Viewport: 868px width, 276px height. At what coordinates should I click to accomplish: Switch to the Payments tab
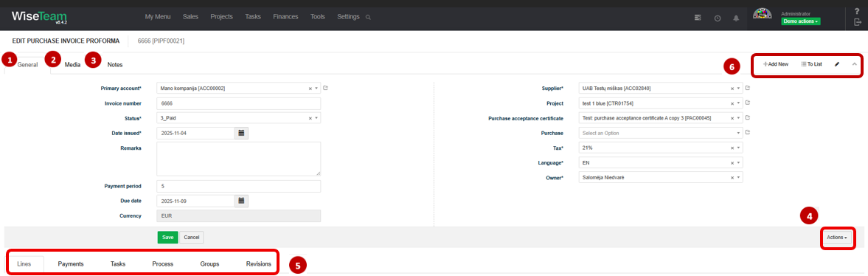click(x=71, y=263)
